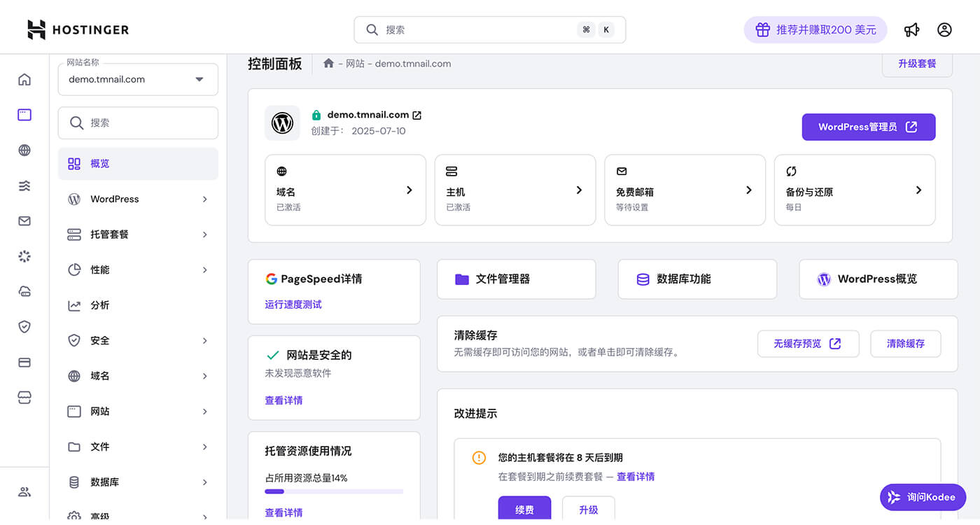The image size is (980, 525).
Task: Expand the 数据库 sidebar section
Action: (x=138, y=482)
